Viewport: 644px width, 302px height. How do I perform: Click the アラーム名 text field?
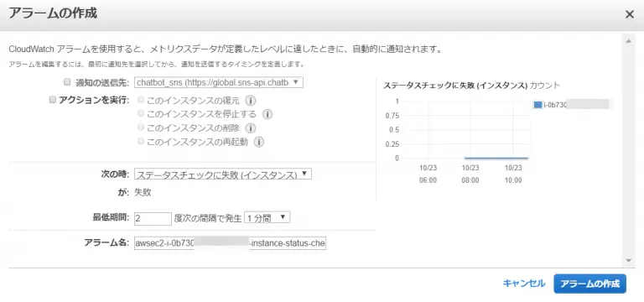pyautogui.click(x=230, y=243)
